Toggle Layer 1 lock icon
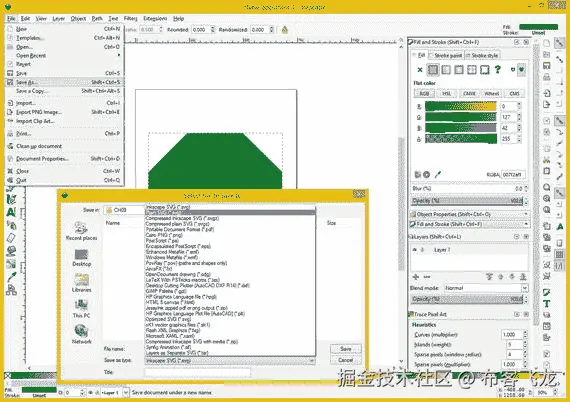Screen dimensions: 570x402 click(x=422, y=250)
